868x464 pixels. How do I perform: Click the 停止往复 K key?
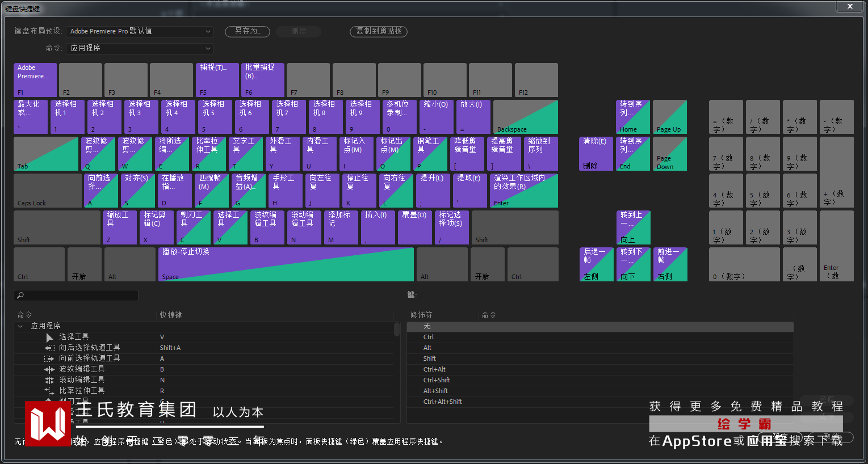click(359, 191)
